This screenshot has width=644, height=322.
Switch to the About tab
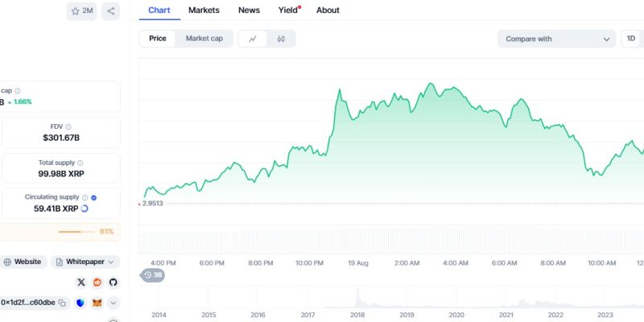pos(328,10)
